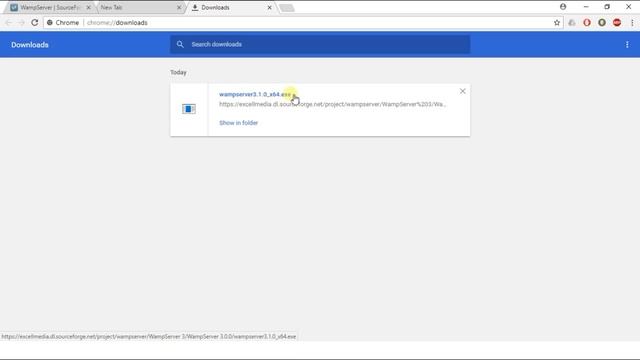Click the green circular extension icon
Viewport: 640px width, 360px height.
point(602,23)
